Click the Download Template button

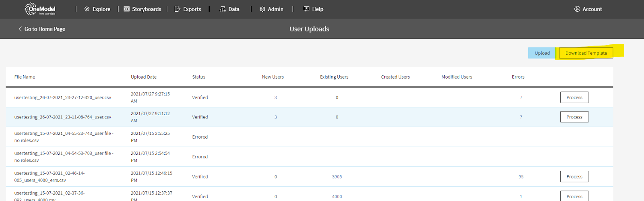[x=586, y=53]
